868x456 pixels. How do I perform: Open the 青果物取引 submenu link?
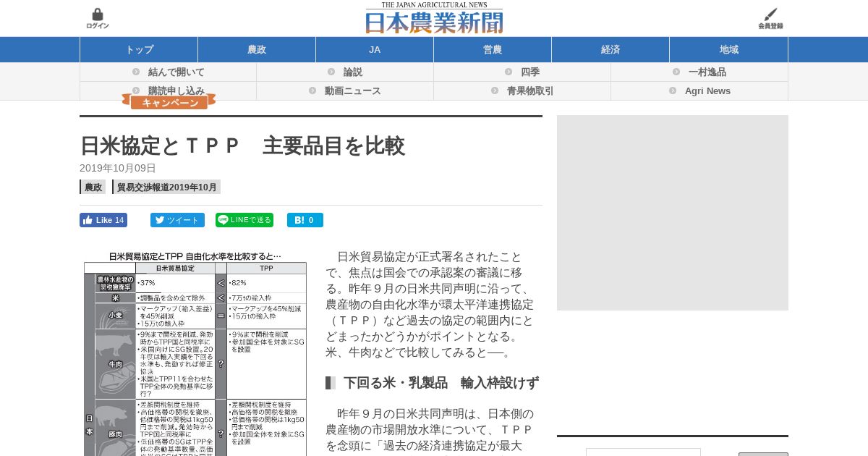click(x=530, y=91)
